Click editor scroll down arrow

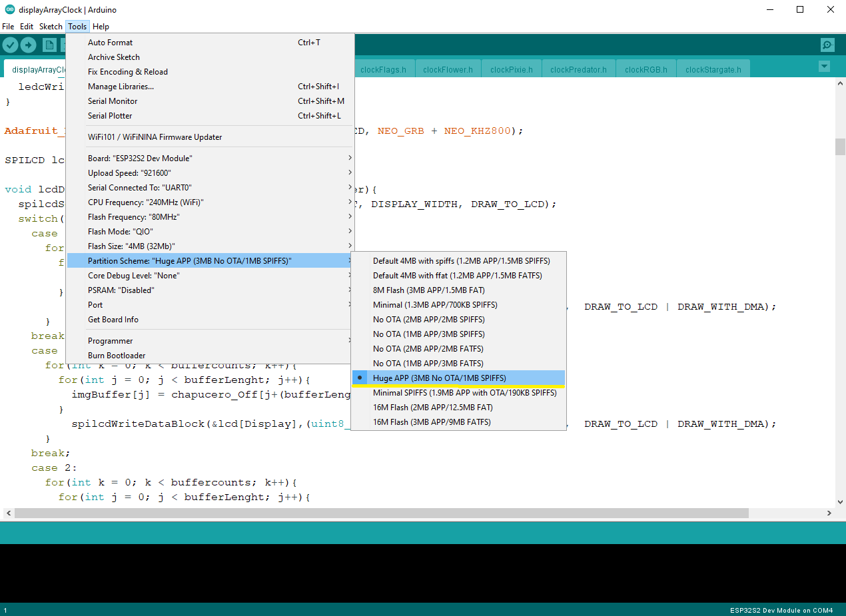(840, 501)
